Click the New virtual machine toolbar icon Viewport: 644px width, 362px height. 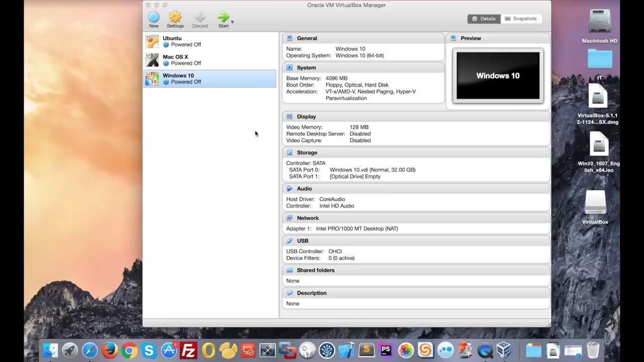pyautogui.click(x=153, y=20)
